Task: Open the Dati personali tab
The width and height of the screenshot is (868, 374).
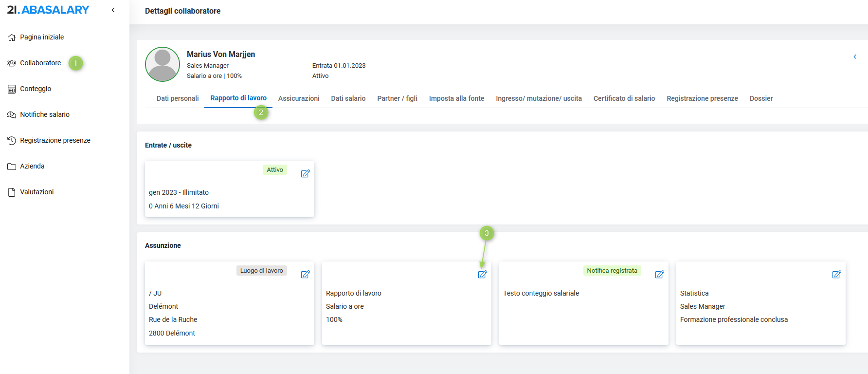Action: pos(178,98)
